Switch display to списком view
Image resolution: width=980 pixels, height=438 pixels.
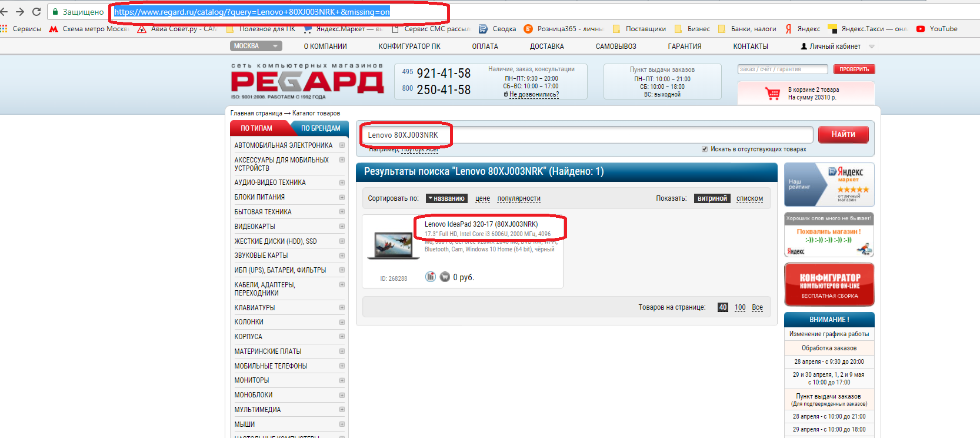tap(749, 198)
